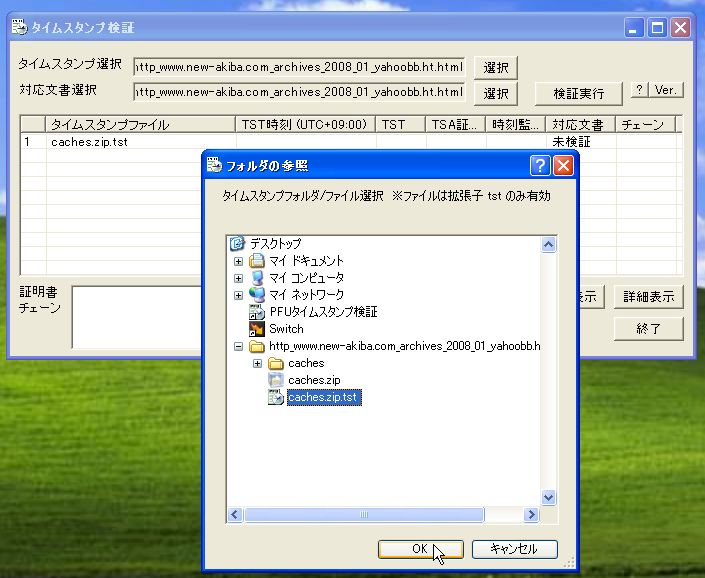Viewport: 705px width, 578px height.
Task: Click the マイ ドキュメント folder icon
Action: [257, 261]
